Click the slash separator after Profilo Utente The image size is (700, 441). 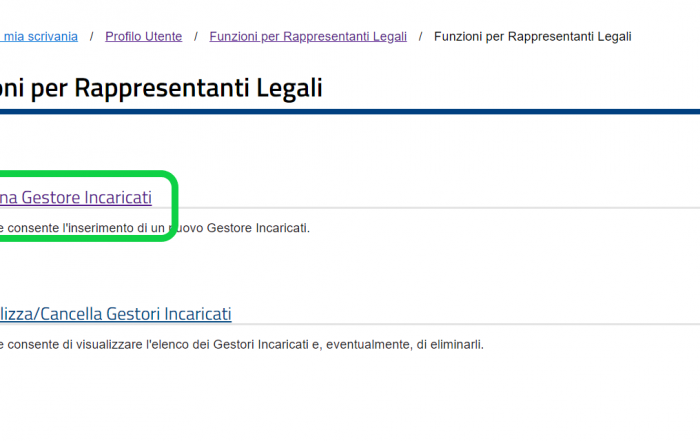[x=196, y=37]
